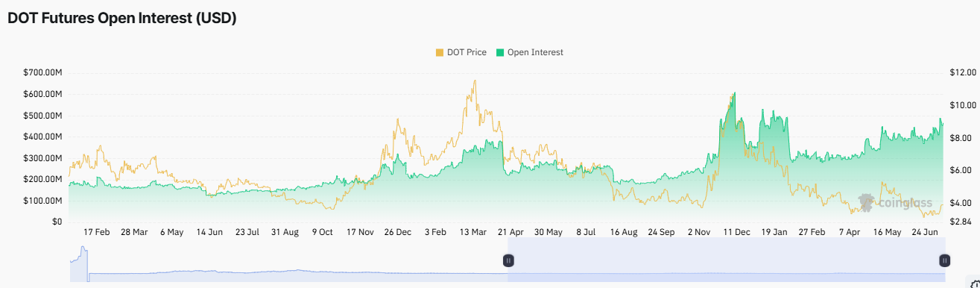This screenshot has height=288, width=980.
Task: Toggle the DOT Price series in legend
Action: pos(461,53)
